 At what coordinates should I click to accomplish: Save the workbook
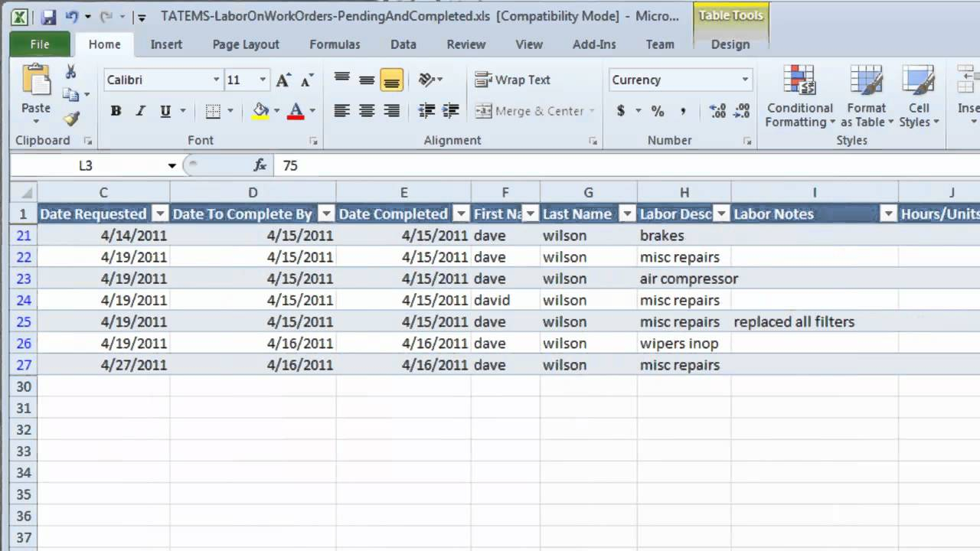click(48, 16)
